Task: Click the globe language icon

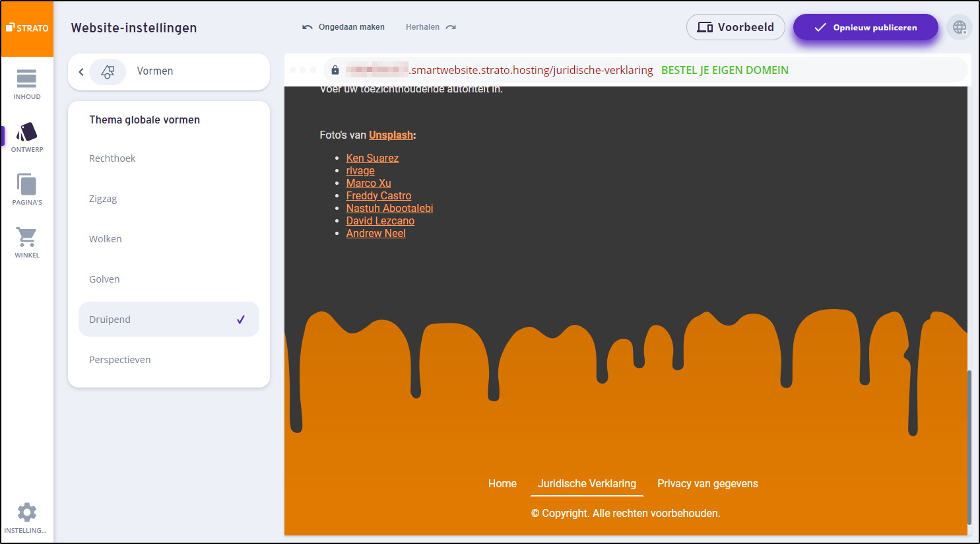Action: pyautogui.click(x=960, y=28)
